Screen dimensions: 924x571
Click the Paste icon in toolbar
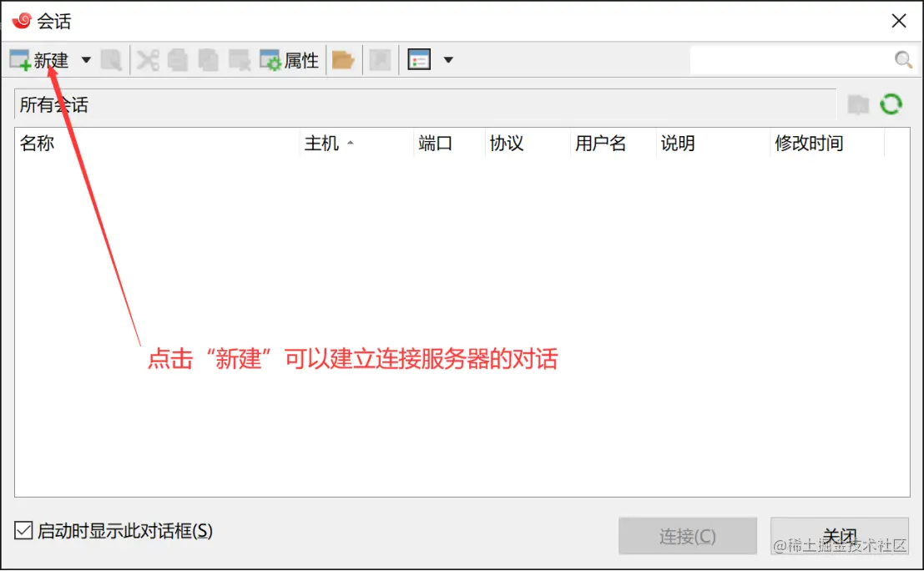point(208,59)
